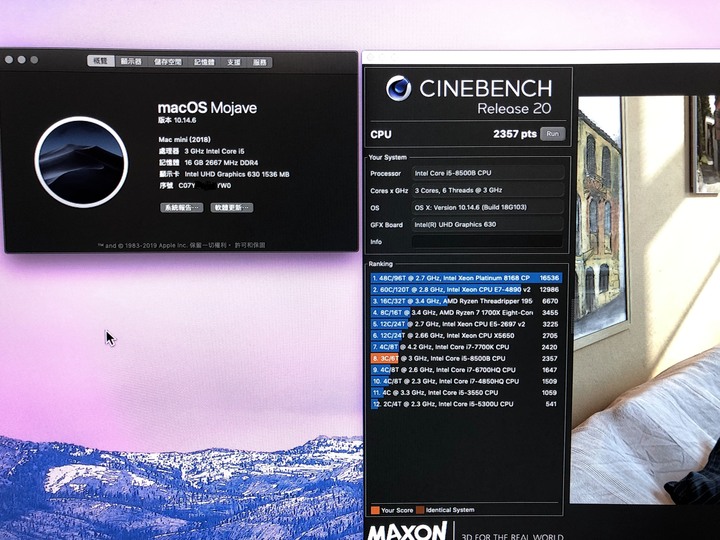This screenshot has width=720, height=540.
Task: Click the Cinebench logo icon
Action: pyautogui.click(x=398, y=88)
